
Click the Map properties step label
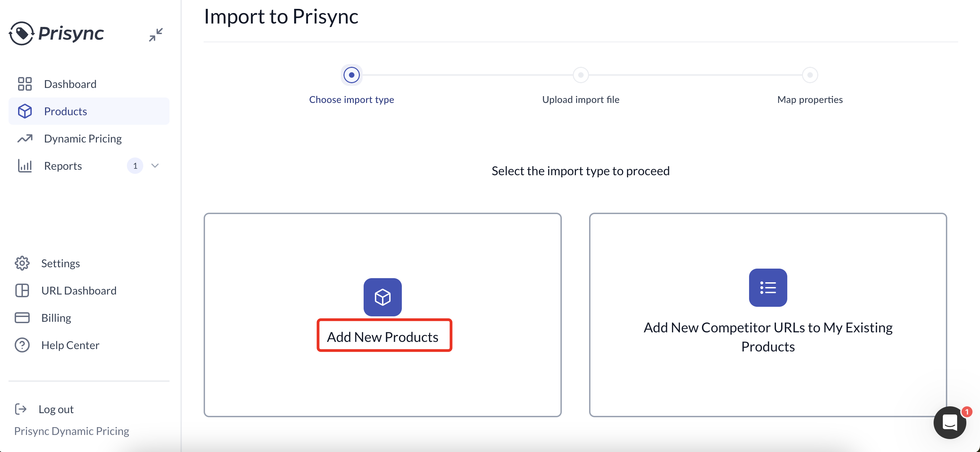tap(810, 100)
